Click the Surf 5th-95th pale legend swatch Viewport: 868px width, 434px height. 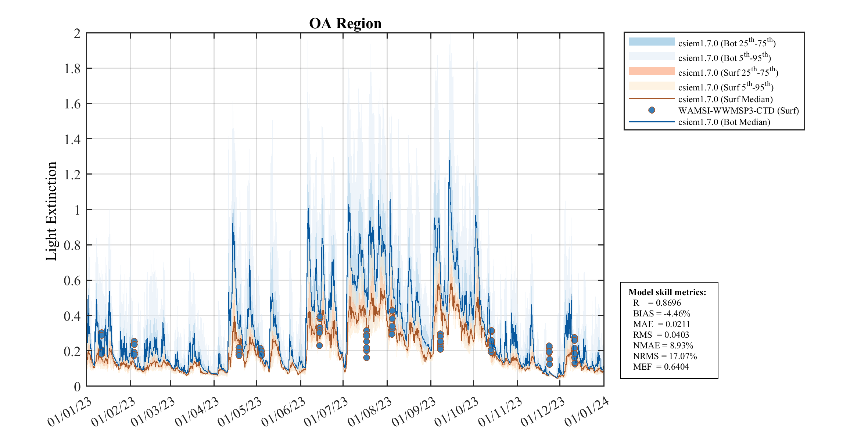click(x=651, y=86)
